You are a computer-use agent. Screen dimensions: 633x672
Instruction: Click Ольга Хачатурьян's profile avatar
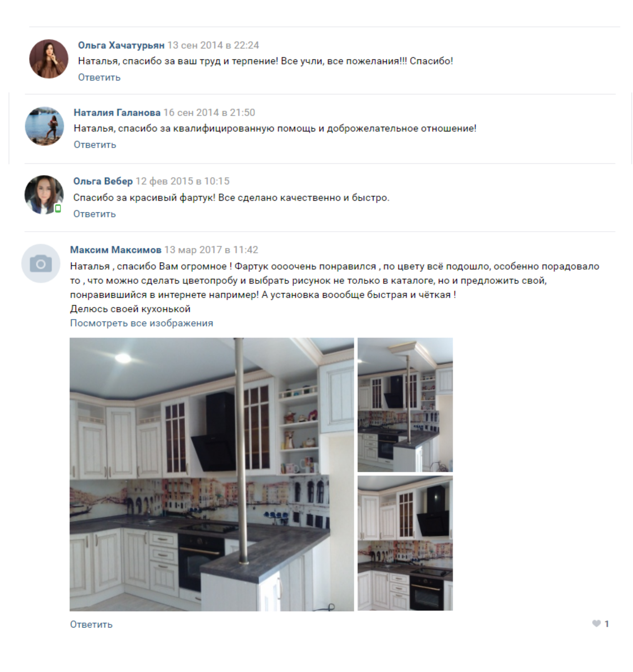pos(49,59)
